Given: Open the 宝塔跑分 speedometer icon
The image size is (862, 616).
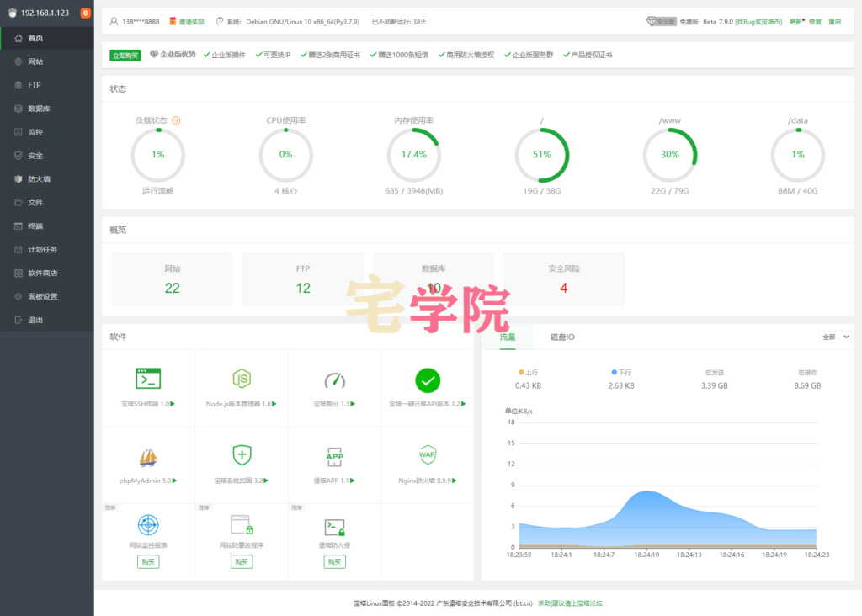Looking at the screenshot, I should 334,380.
